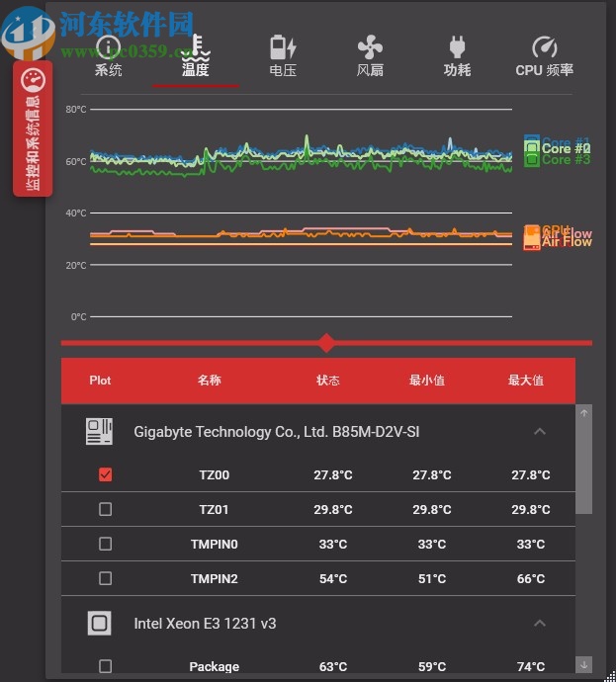Collapse the Gigabyte B85M-D2V-SI section
The image size is (616, 682).
(x=540, y=432)
